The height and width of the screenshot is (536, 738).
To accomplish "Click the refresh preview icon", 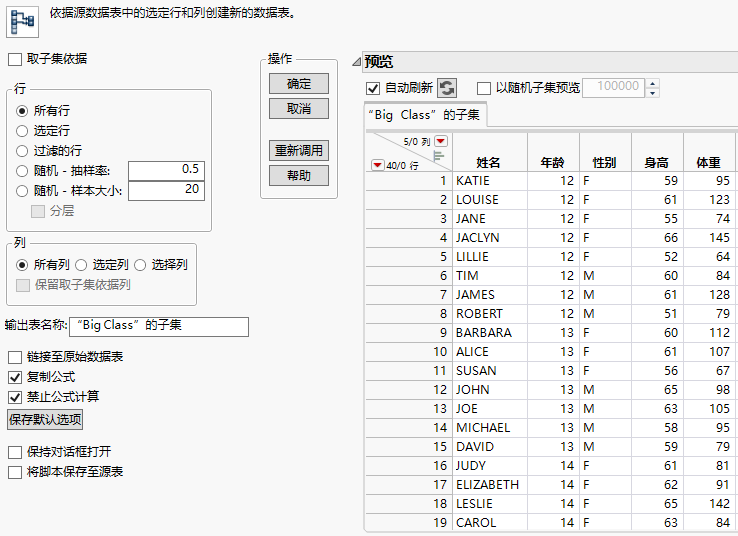I will point(447,88).
